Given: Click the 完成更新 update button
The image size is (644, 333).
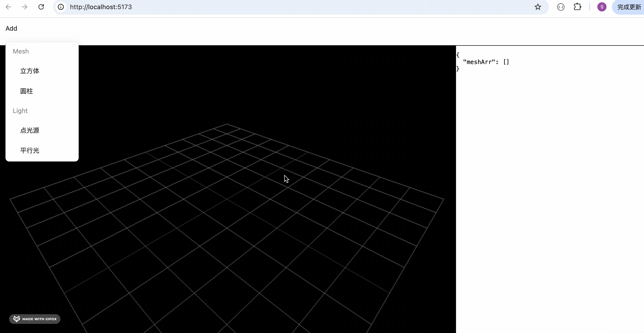Looking at the screenshot, I should tap(628, 7).
